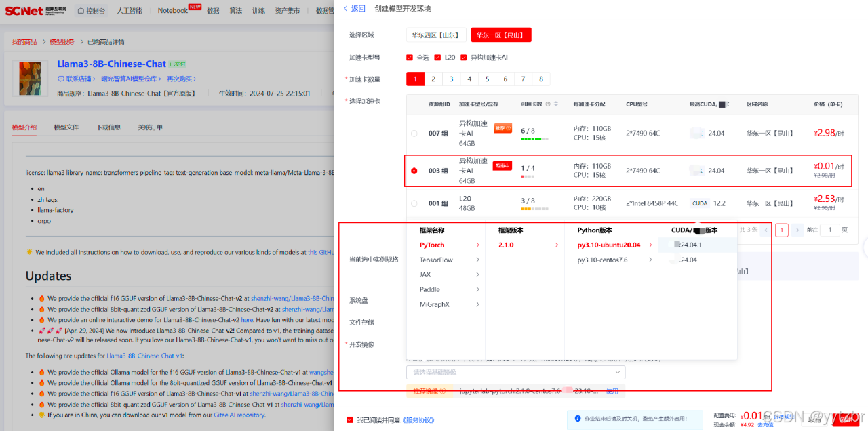Open 数据 top menu item

[213, 11]
